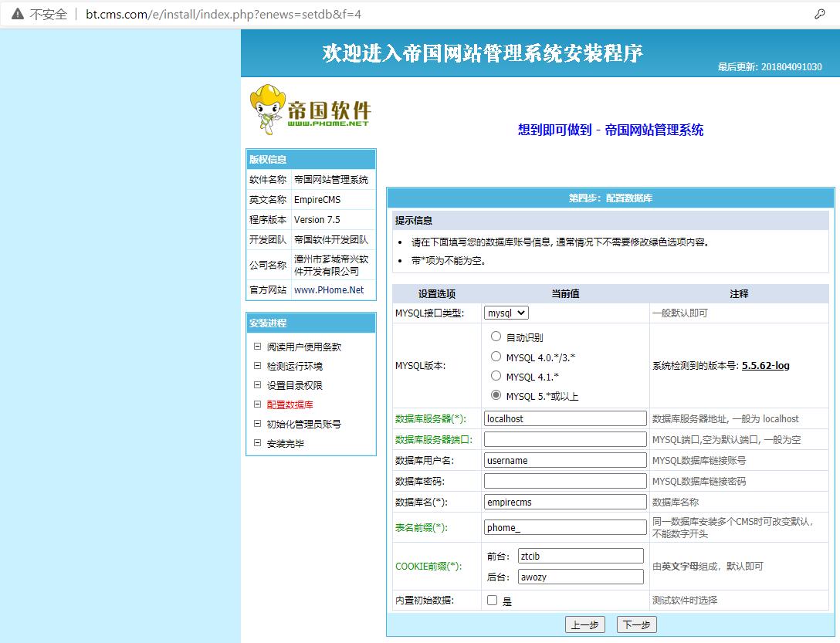Click the 数据库服务器(*) green label
This screenshot has width=840, height=643.
click(431, 418)
